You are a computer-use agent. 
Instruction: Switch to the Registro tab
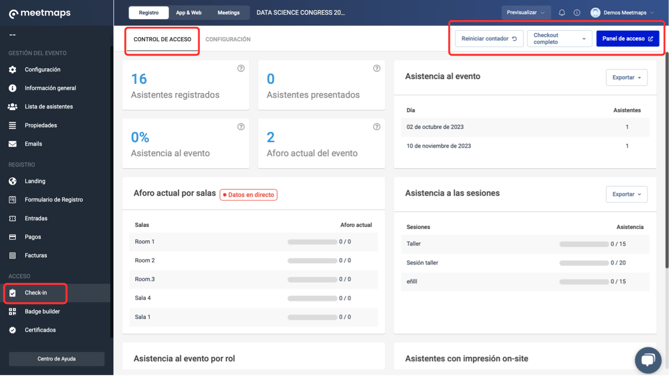tap(149, 13)
